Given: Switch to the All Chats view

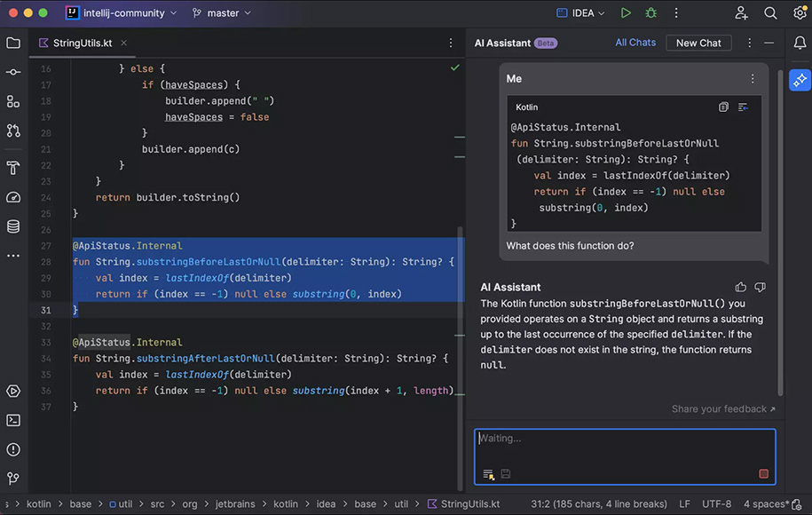Looking at the screenshot, I should (x=635, y=43).
